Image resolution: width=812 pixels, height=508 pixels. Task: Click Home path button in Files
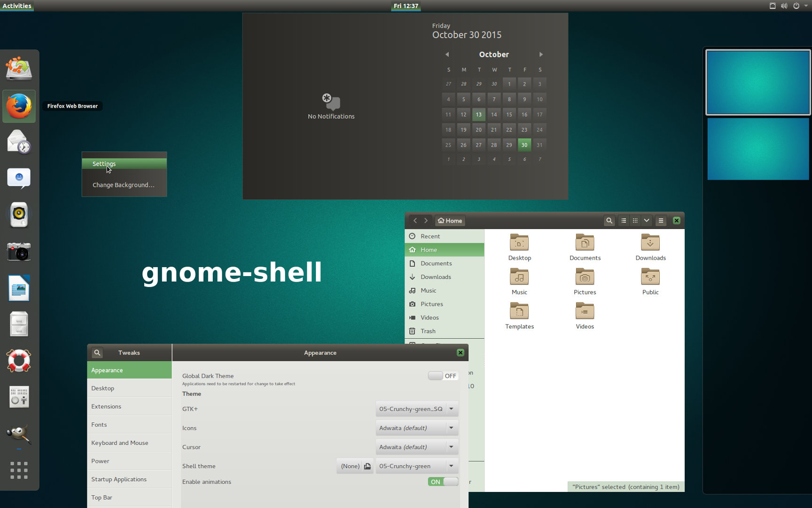click(x=450, y=221)
